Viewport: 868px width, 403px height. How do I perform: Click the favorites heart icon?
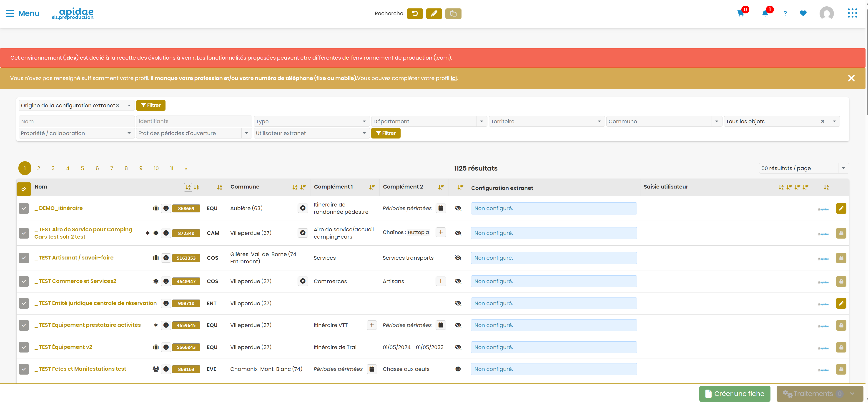click(803, 13)
